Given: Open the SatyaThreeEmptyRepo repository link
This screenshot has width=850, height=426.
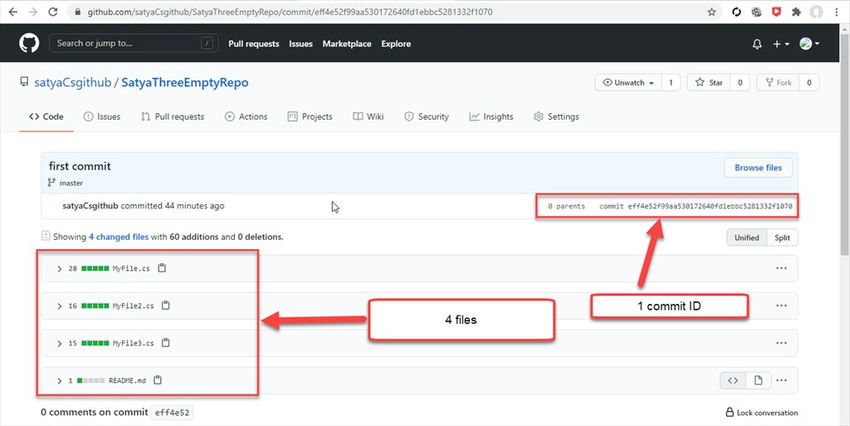Looking at the screenshot, I should (x=185, y=82).
